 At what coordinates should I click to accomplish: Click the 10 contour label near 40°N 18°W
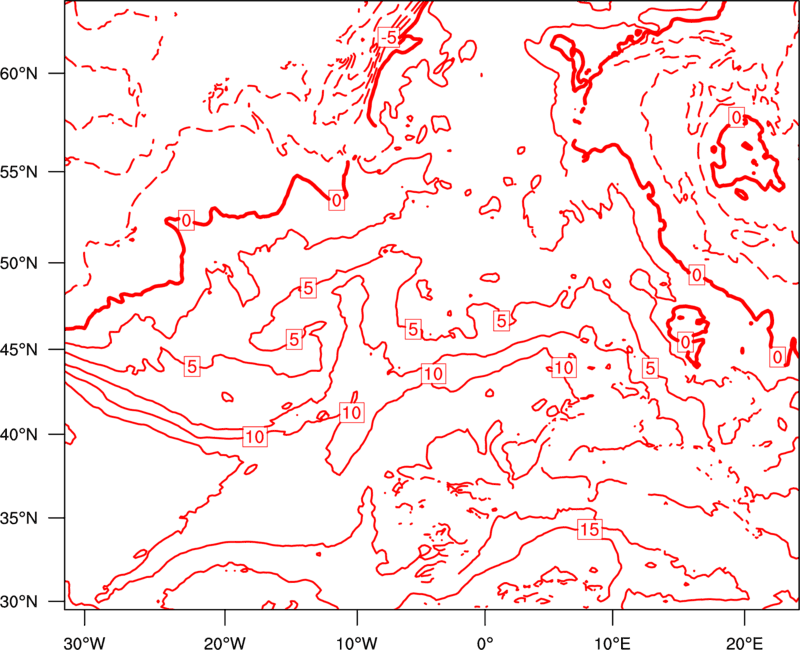point(255,437)
